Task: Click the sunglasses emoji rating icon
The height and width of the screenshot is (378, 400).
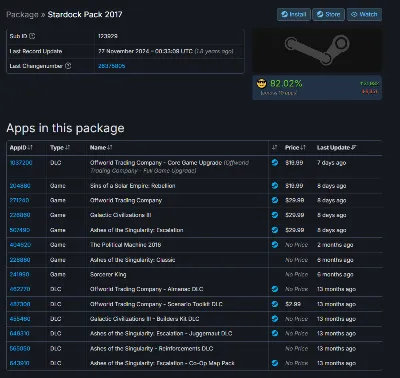Action: point(262,83)
